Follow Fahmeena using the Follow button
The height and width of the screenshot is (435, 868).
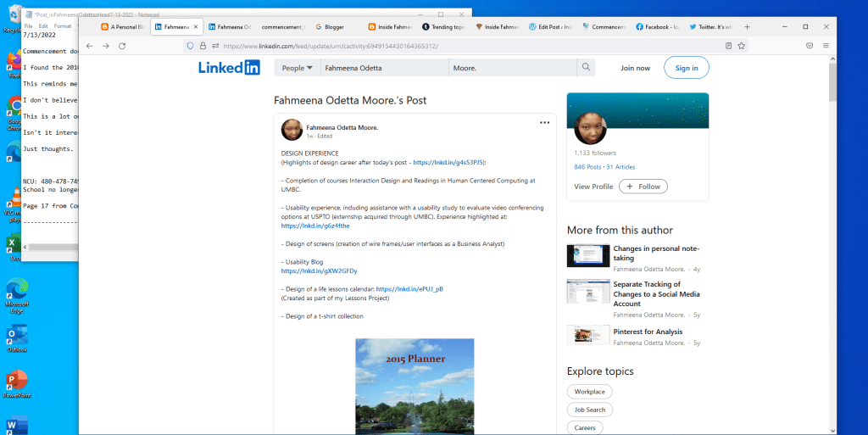pyautogui.click(x=643, y=187)
